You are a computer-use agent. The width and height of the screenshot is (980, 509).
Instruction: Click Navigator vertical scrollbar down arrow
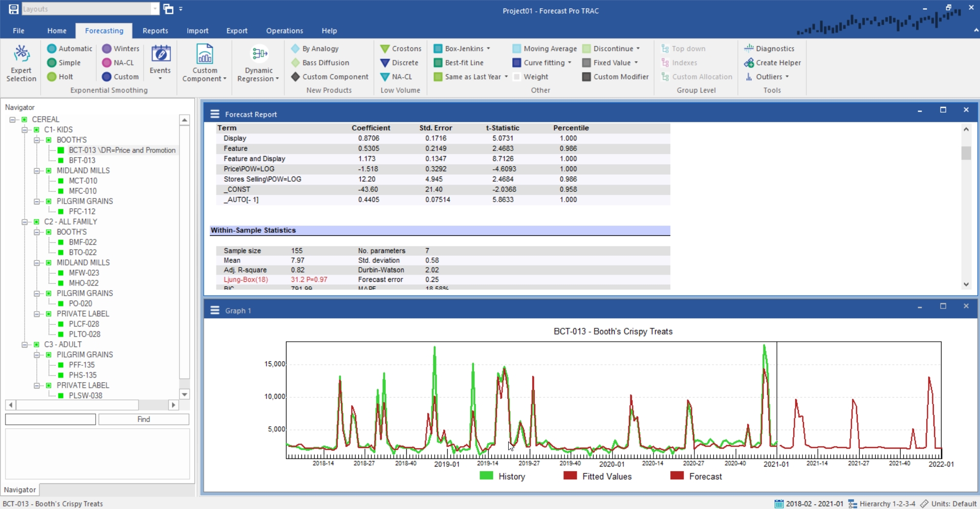(185, 394)
